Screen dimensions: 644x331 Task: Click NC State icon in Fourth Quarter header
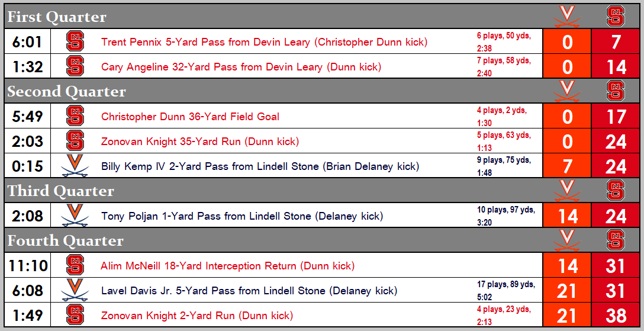tap(616, 240)
